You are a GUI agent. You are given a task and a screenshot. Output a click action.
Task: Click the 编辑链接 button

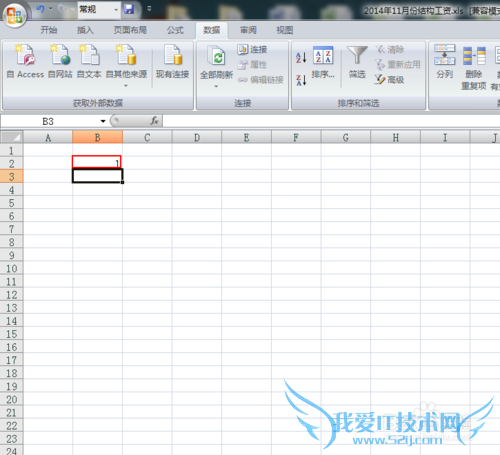[260, 80]
